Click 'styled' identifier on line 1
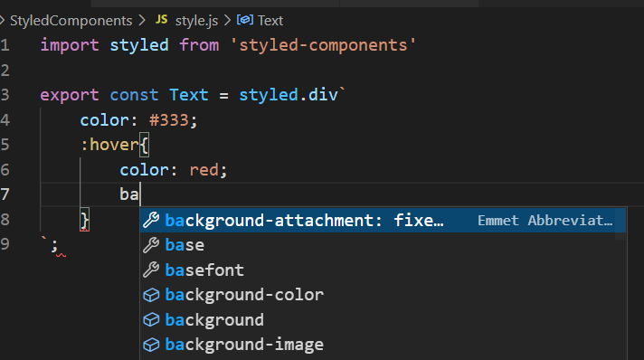The image size is (644, 360). pos(138,45)
